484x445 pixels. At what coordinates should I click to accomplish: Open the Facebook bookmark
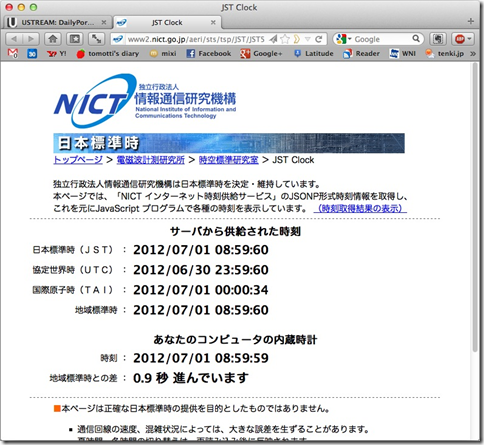(209, 54)
